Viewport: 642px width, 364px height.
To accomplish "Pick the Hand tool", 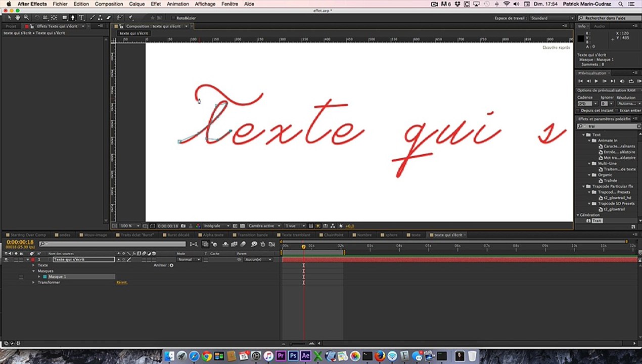I will pos(18,18).
